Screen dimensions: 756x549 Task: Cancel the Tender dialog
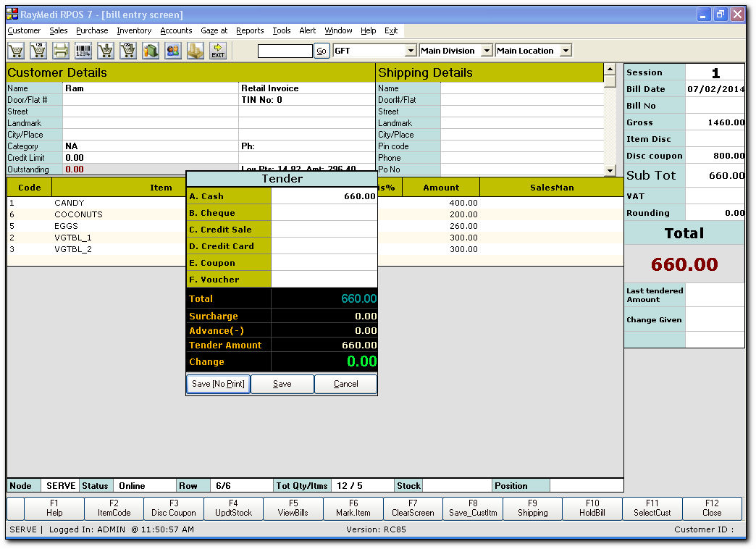pos(345,384)
